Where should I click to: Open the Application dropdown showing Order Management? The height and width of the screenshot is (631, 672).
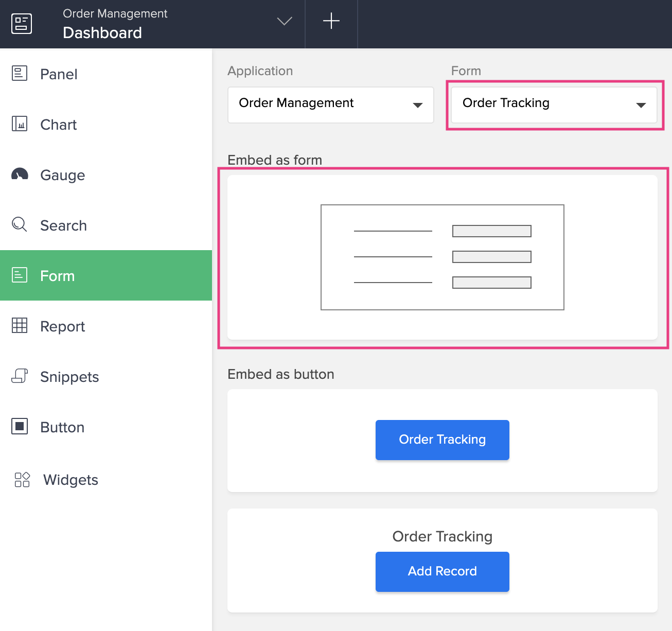tap(330, 105)
